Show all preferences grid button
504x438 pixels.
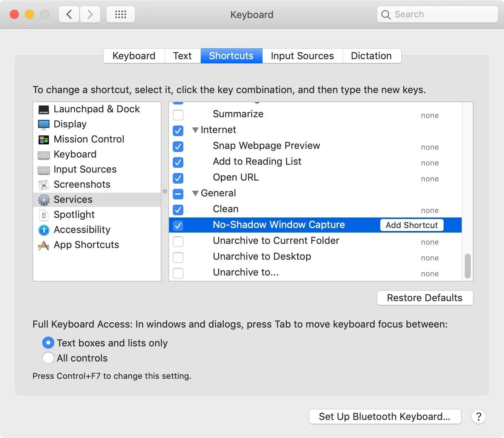point(121,14)
